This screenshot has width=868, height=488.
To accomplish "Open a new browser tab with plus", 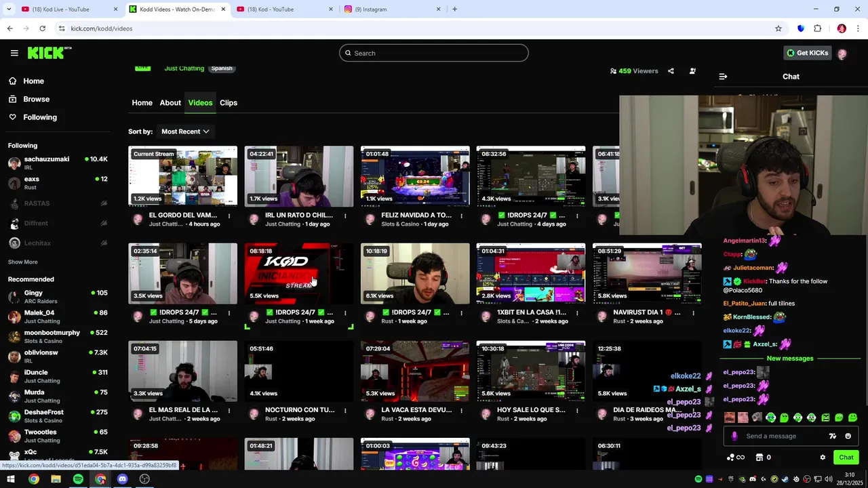I will (454, 9).
